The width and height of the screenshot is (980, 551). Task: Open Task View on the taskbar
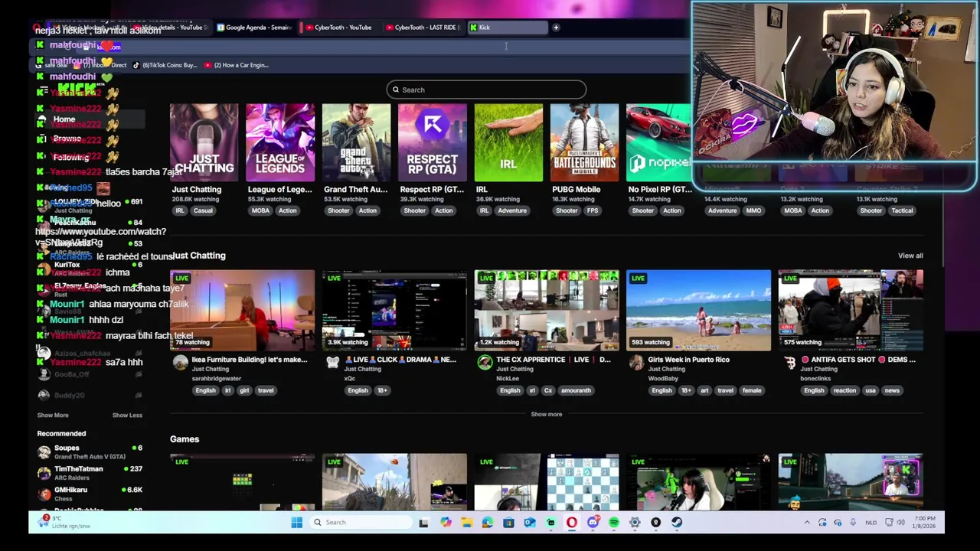(x=423, y=523)
